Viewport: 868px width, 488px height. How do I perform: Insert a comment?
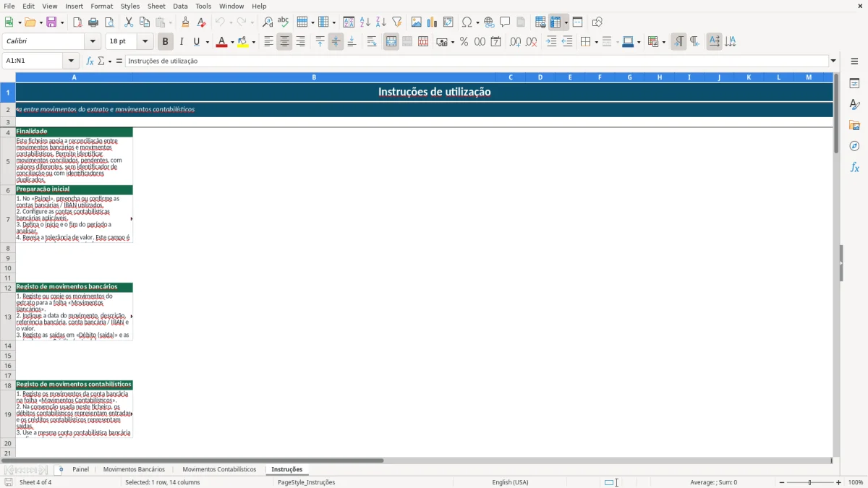click(x=505, y=22)
